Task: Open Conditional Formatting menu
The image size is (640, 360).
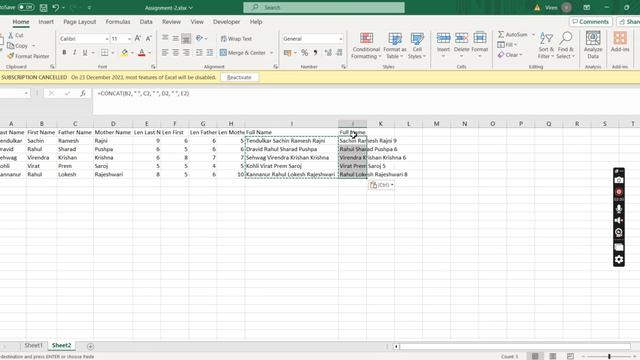Action: 366,45
